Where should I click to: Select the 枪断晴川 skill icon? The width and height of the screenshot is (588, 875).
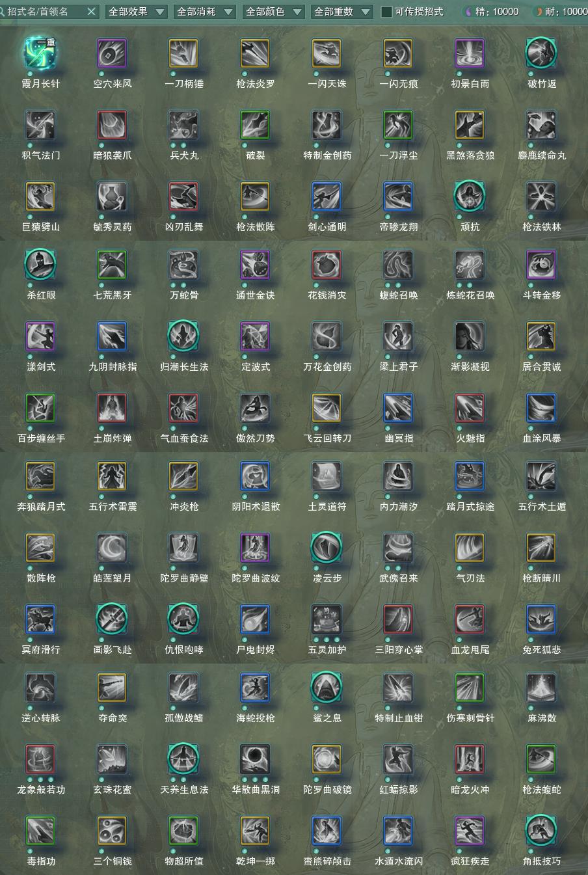(x=541, y=548)
